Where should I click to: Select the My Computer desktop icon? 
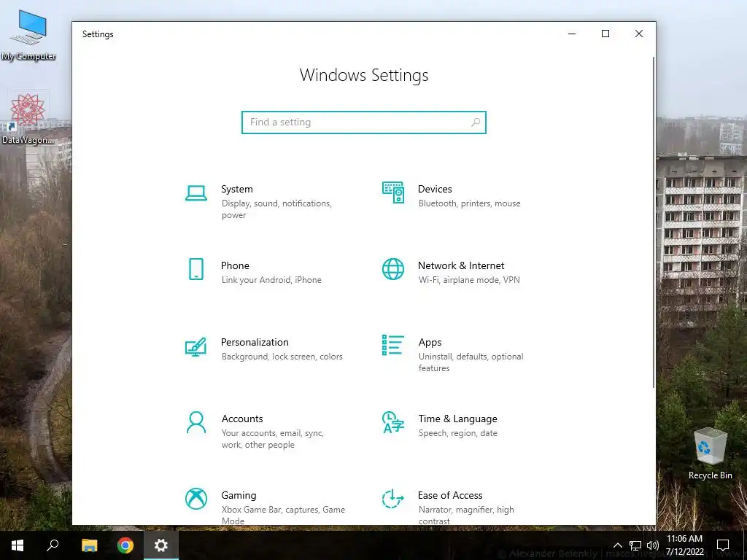28,35
